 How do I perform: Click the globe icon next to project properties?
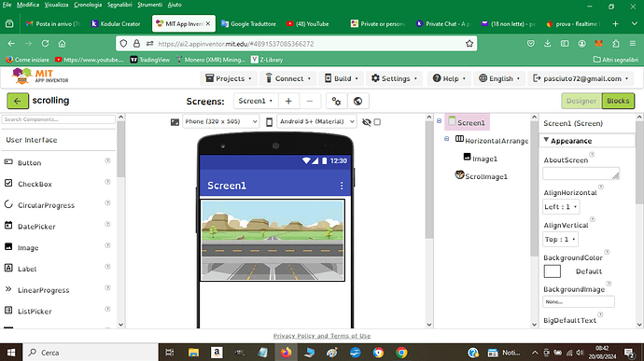pos(357,101)
